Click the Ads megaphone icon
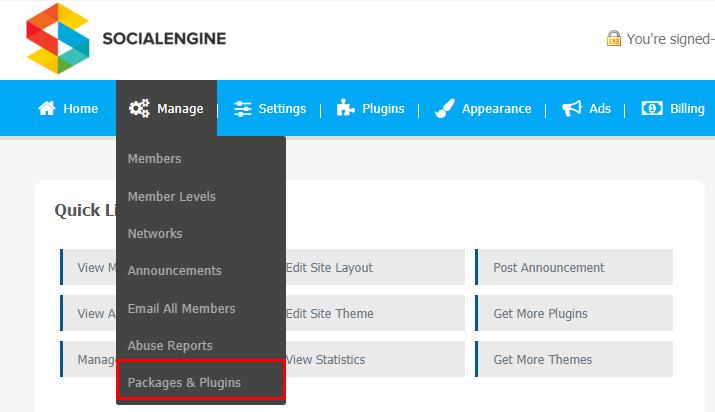This screenshot has height=412, width=715. pos(572,108)
